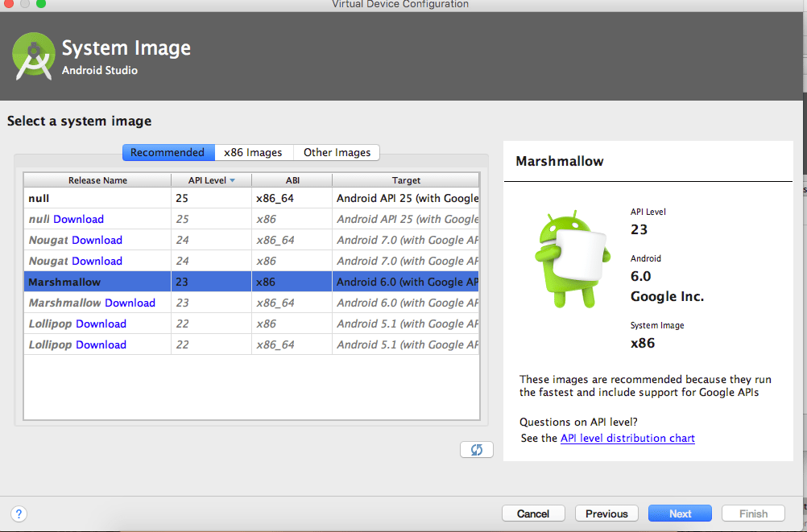Switch to the x86 Images tab
The width and height of the screenshot is (807, 532).
253,152
